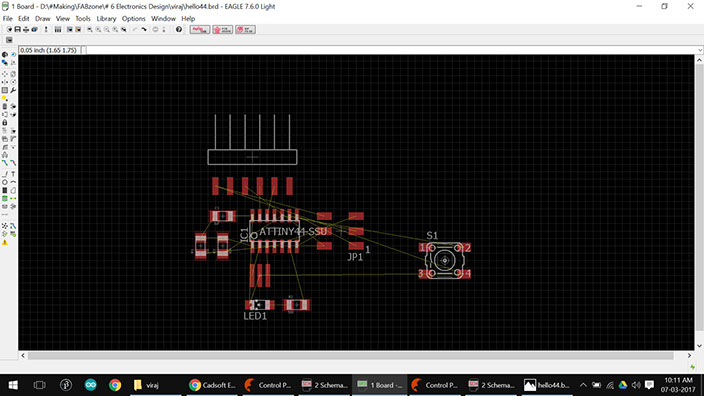Click the Print icon in the top toolbar
Image resolution: width=704 pixels, height=396 pixels.
[x=26, y=29]
